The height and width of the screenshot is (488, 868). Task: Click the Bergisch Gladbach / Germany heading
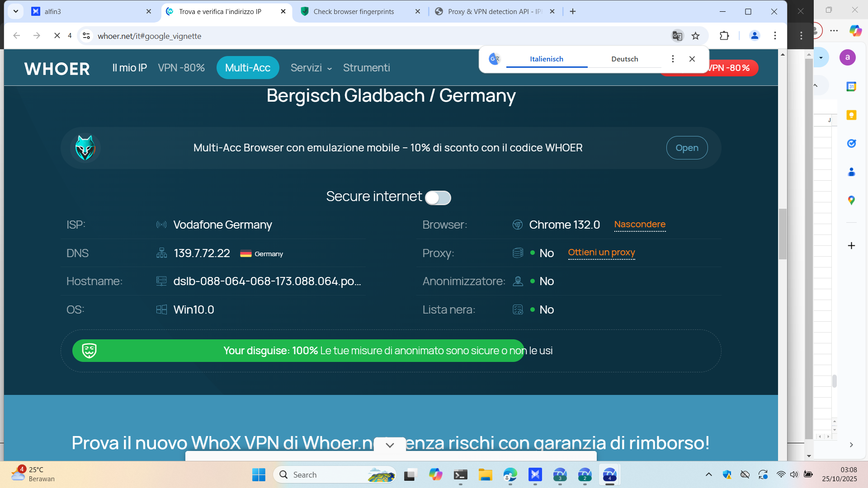[391, 96]
